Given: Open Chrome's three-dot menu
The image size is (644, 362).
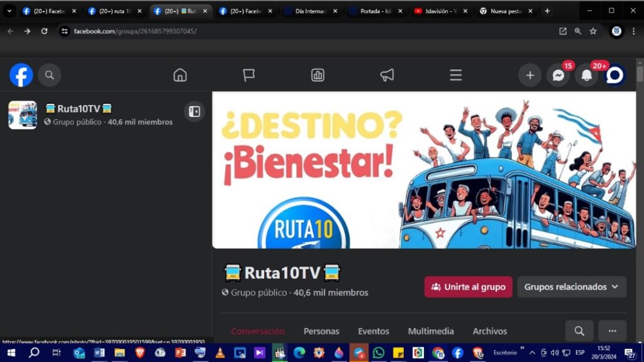Looking at the screenshot, I should (x=633, y=31).
